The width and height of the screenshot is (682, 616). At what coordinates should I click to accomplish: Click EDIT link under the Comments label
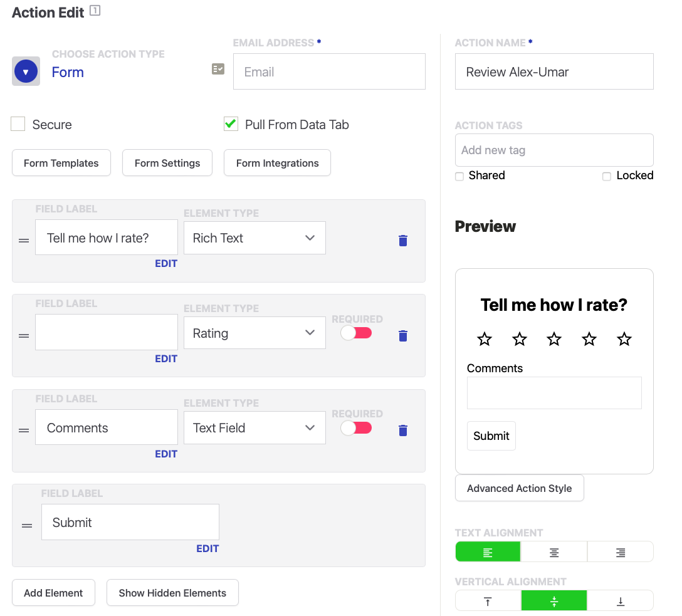(166, 454)
